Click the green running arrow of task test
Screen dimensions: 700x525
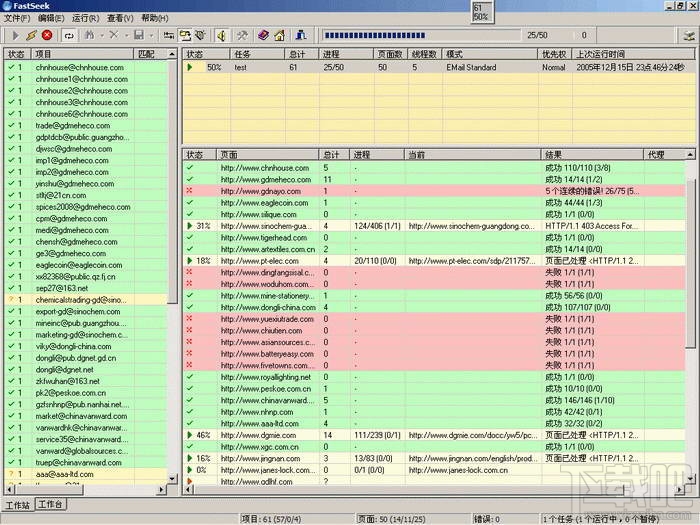pyautogui.click(x=190, y=67)
